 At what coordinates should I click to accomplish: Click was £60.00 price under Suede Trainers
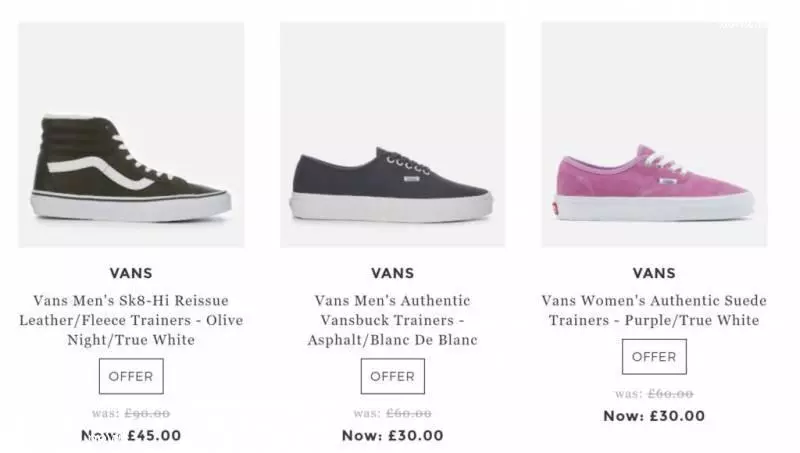[x=654, y=394]
